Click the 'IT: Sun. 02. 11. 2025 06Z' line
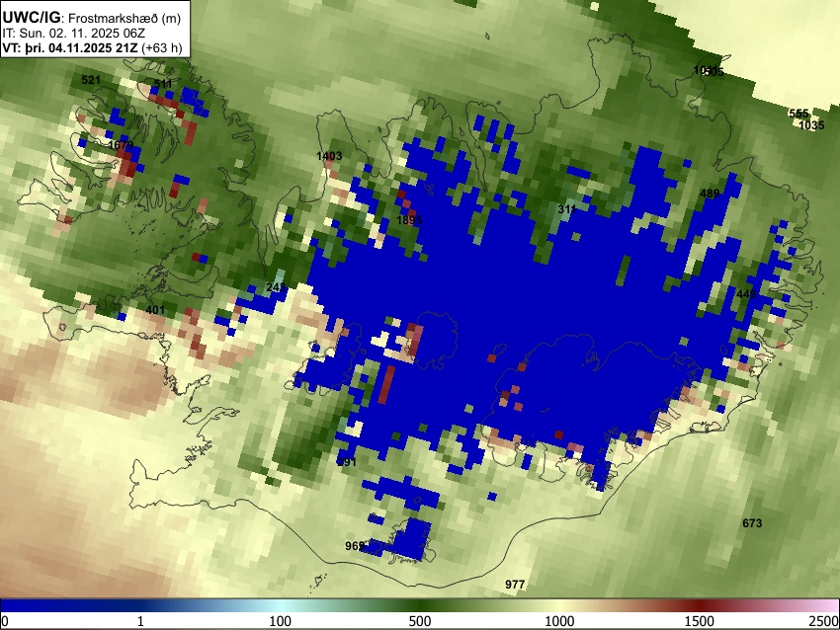Viewport: 840px width, 630px height. [x=74, y=34]
